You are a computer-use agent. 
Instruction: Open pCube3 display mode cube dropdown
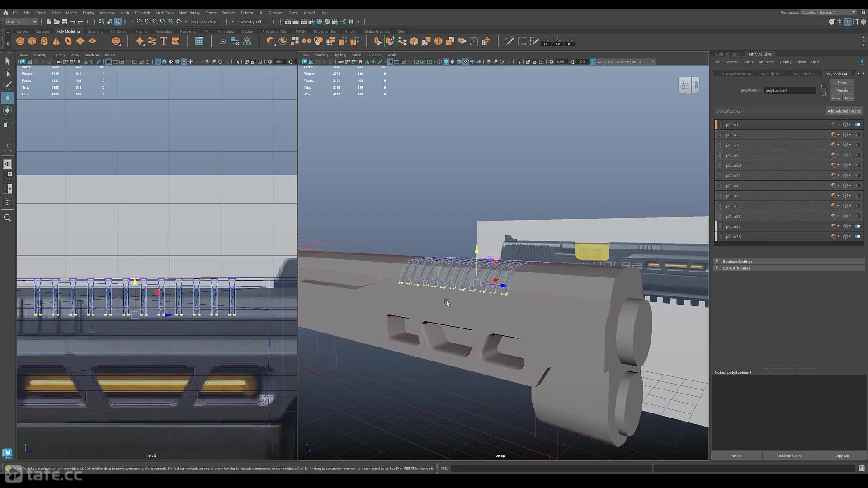[847, 135]
